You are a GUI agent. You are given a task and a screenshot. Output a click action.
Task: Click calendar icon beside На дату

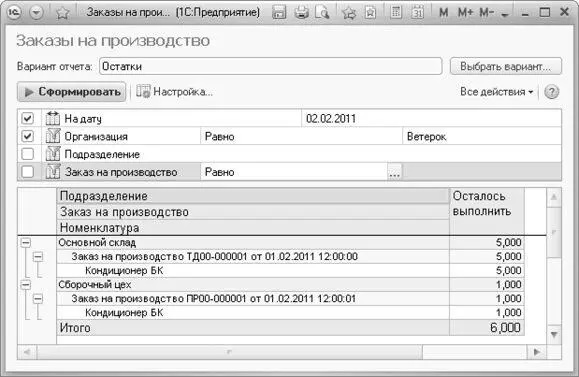tap(52, 118)
